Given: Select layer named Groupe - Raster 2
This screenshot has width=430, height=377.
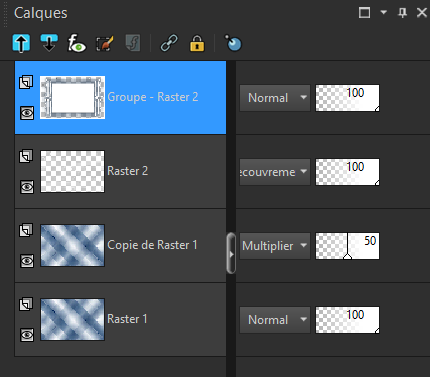Looking at the screenshot, I should click(153, 97).
